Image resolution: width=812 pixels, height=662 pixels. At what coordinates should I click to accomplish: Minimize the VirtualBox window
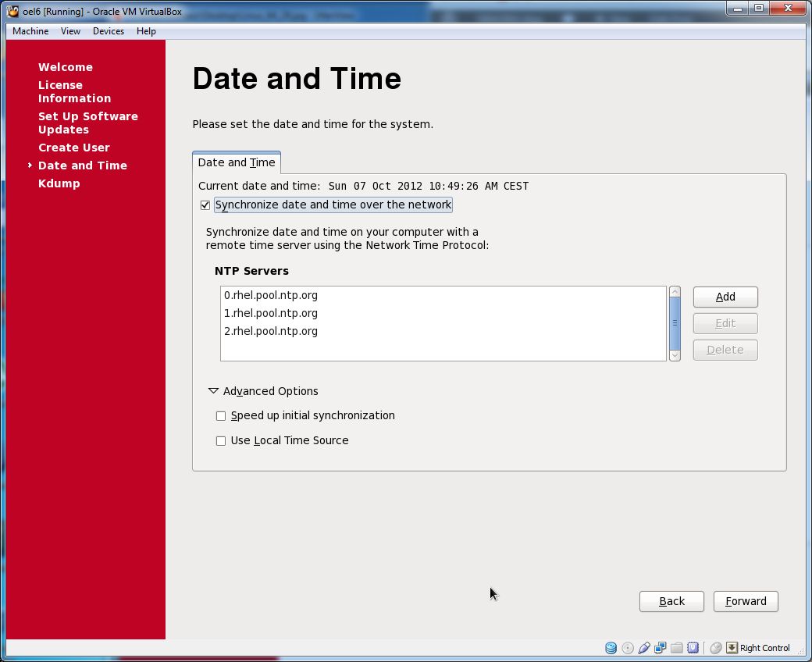pos(737,9)
